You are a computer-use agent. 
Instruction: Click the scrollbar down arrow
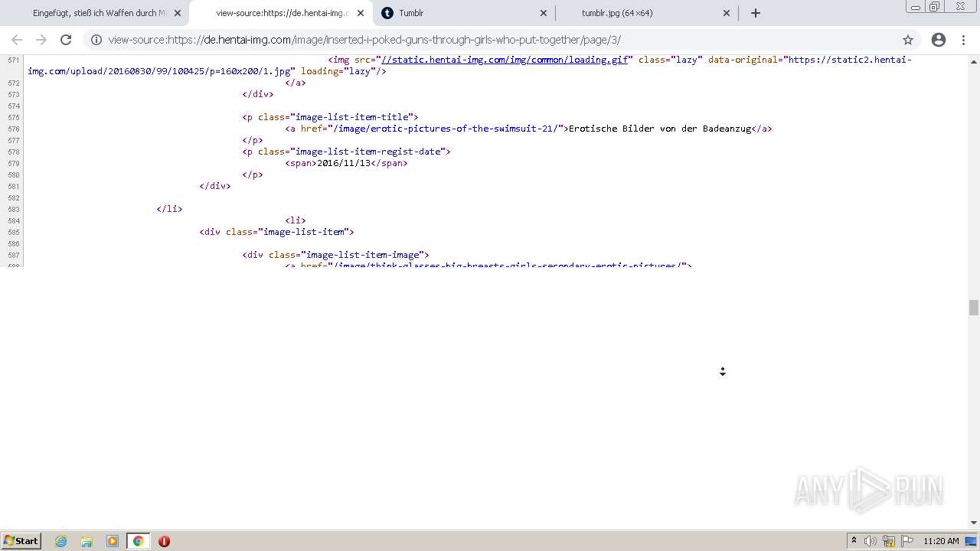(x=974, y=523)
